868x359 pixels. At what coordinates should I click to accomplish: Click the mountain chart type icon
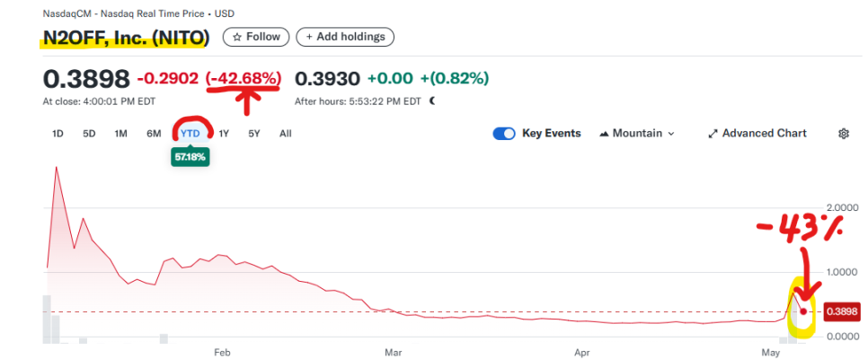(602, 134)
